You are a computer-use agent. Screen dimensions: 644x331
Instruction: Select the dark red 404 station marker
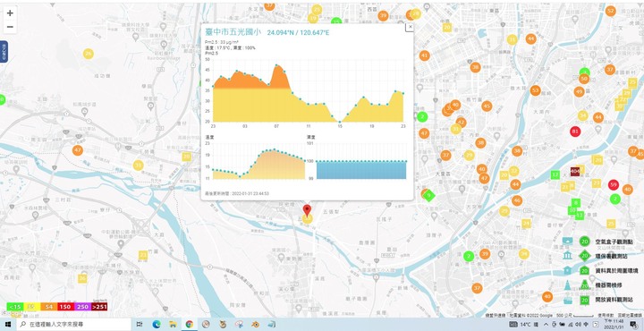(575, 171)
